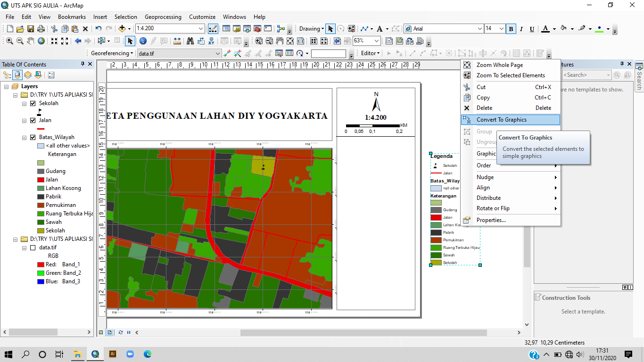Viewport: 644px width, 362px height.
Task: Enable the data.tif layer checkbox
Action: tap(33, 247)
